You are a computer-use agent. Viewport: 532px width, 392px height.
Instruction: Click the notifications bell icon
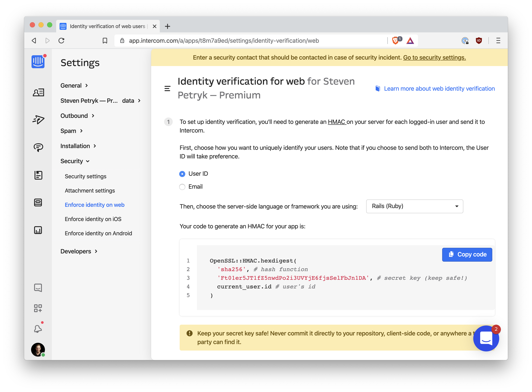[38, 329]
